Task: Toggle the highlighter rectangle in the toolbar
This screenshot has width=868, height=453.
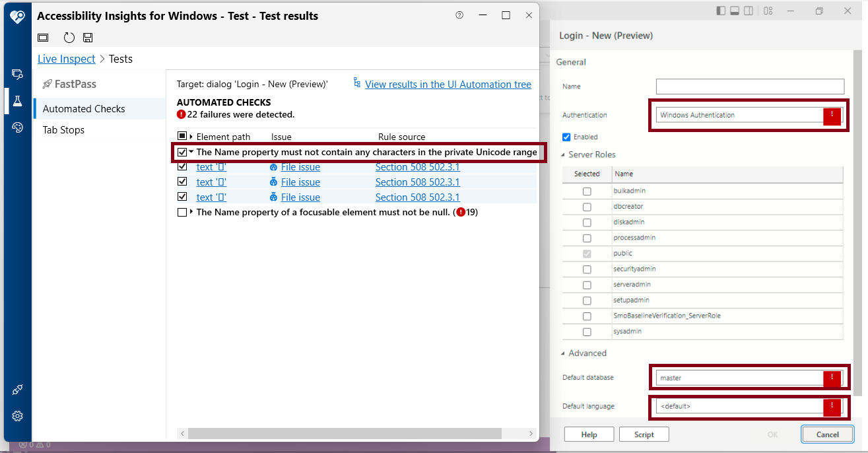Action: [x=42, y=38]
